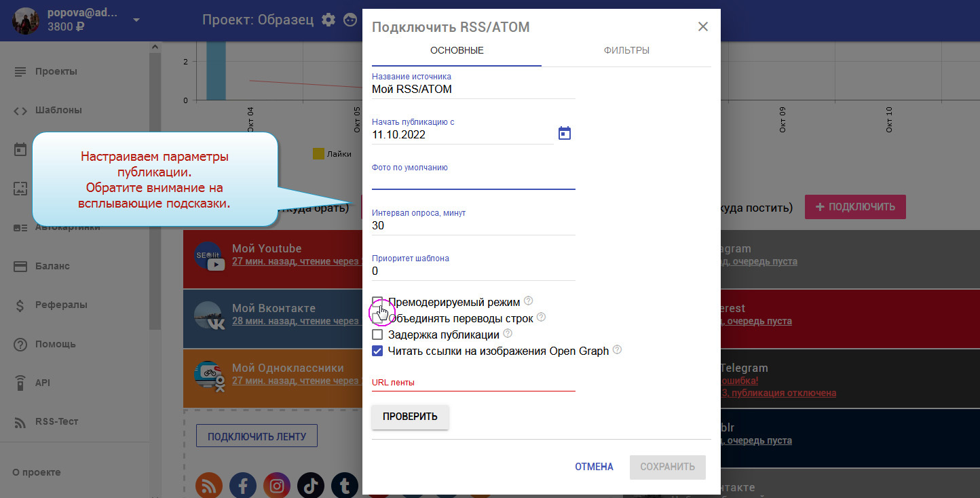The width and height of the screenshot is (980, 498).
Task: Open Шаблоны in the sidebar
Action: 58,110
